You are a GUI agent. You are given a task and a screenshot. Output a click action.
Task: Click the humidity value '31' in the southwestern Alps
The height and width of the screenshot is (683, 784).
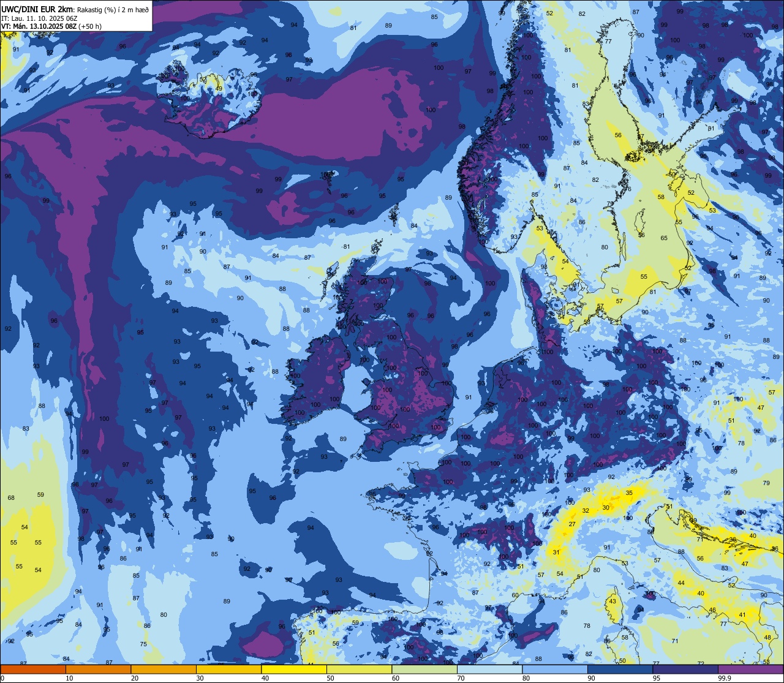[556, 553]
